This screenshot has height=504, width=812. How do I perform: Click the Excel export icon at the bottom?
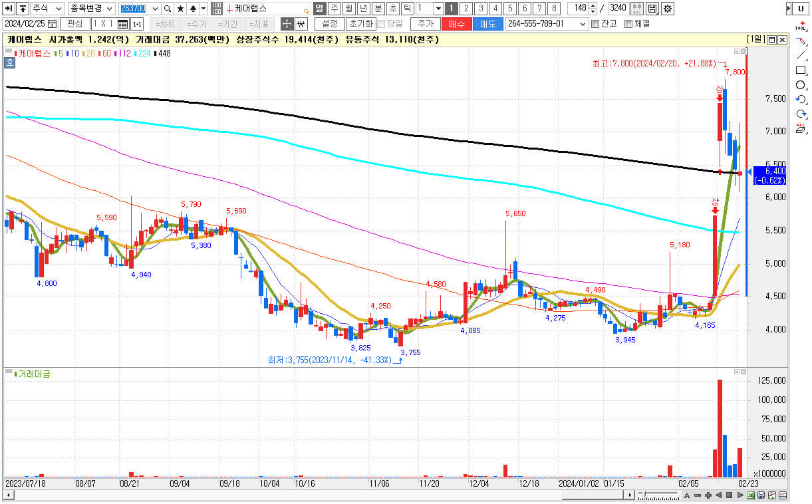coord(751,495)
